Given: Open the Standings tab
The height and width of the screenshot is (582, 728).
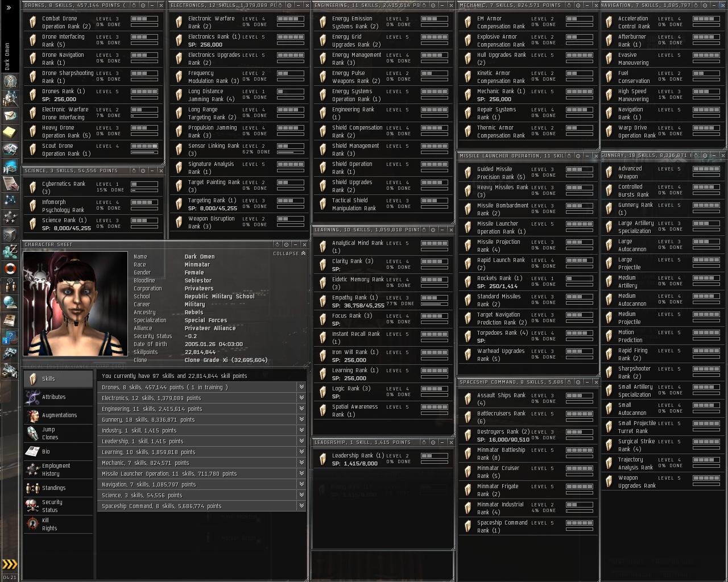Looking at the screenshot, I should tap(58, 488).
